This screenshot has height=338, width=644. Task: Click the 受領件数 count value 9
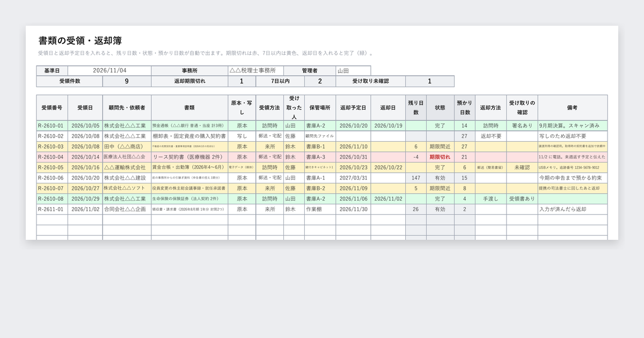click(127, 82)
